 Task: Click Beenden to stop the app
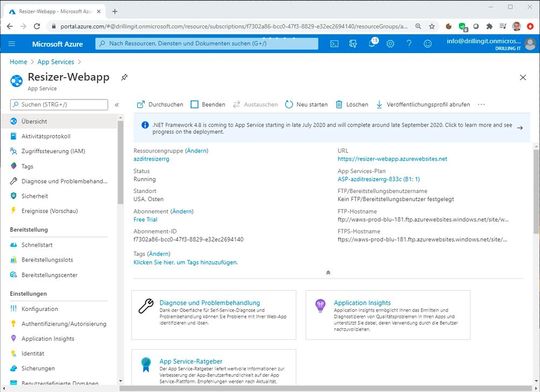point(208,104)
